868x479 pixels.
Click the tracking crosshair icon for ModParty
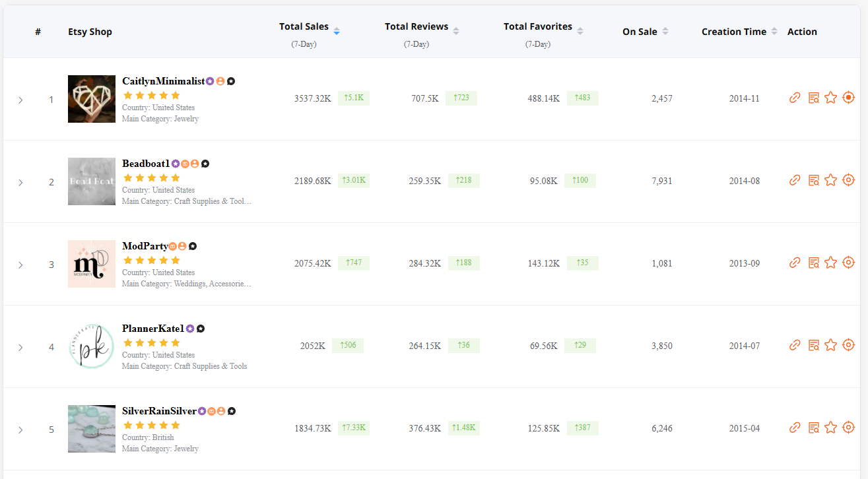(x=848, y=262)
